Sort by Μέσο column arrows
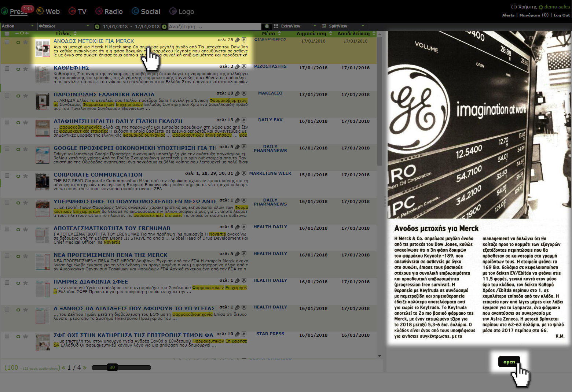The height and width of the screenshot is (392, 572). 279,33
